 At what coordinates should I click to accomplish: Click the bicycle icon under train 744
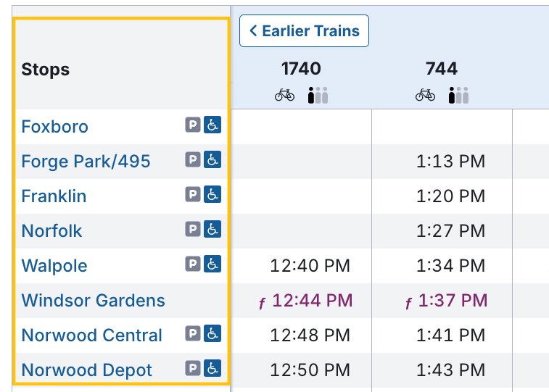pyautogui.click(x=426, y=95)
